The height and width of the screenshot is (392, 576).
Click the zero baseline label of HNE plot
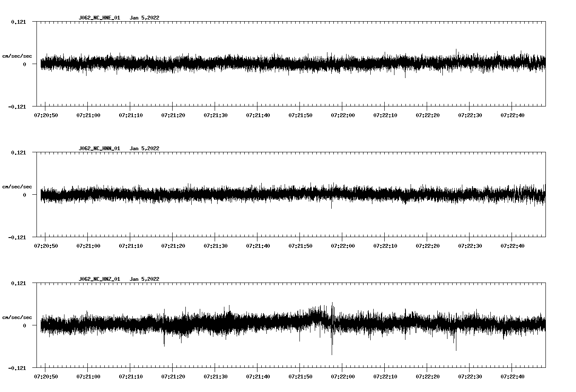point(24,64)
